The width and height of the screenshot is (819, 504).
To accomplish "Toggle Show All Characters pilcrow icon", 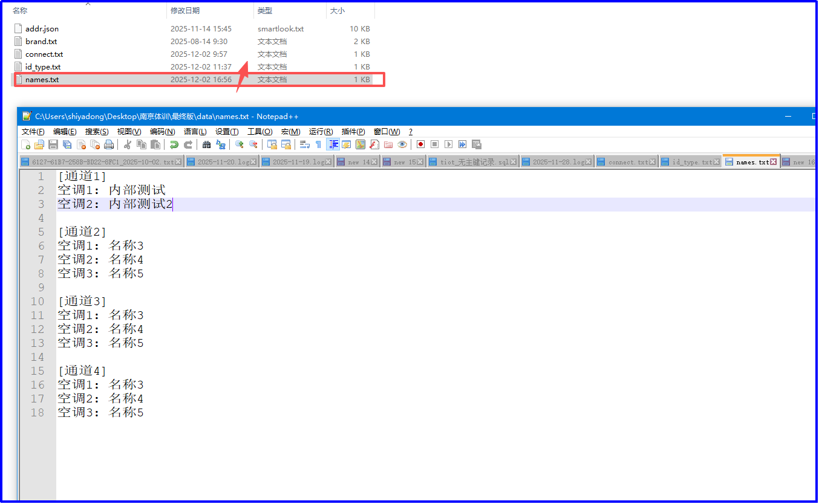I will (318, 144).
